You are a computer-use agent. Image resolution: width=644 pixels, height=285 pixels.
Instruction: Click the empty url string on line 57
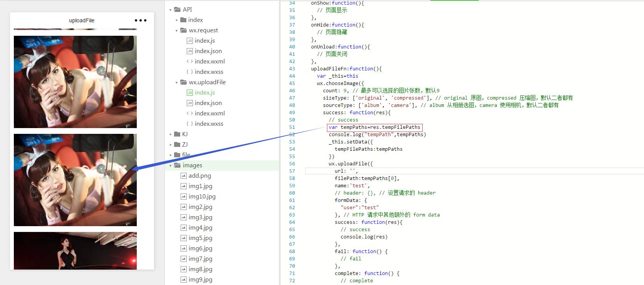click(352, 171)
